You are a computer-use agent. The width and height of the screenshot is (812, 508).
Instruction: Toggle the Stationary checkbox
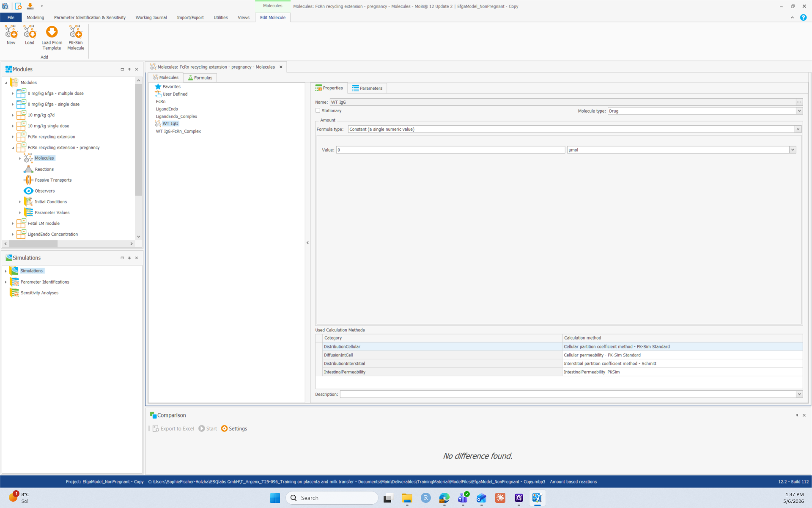318,110
